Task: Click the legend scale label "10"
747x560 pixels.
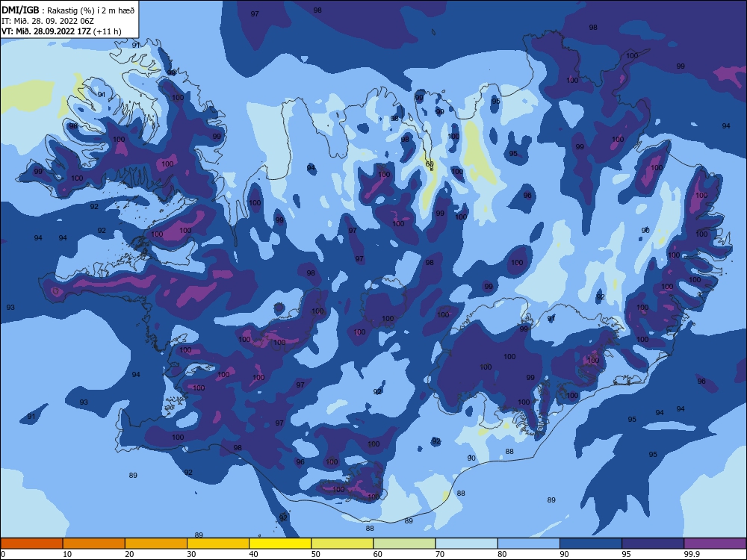Action: (x=67, y=554)
